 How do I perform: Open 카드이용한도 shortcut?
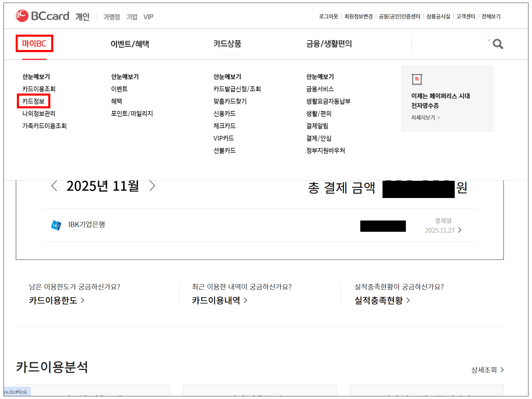[x=56, y=300]
